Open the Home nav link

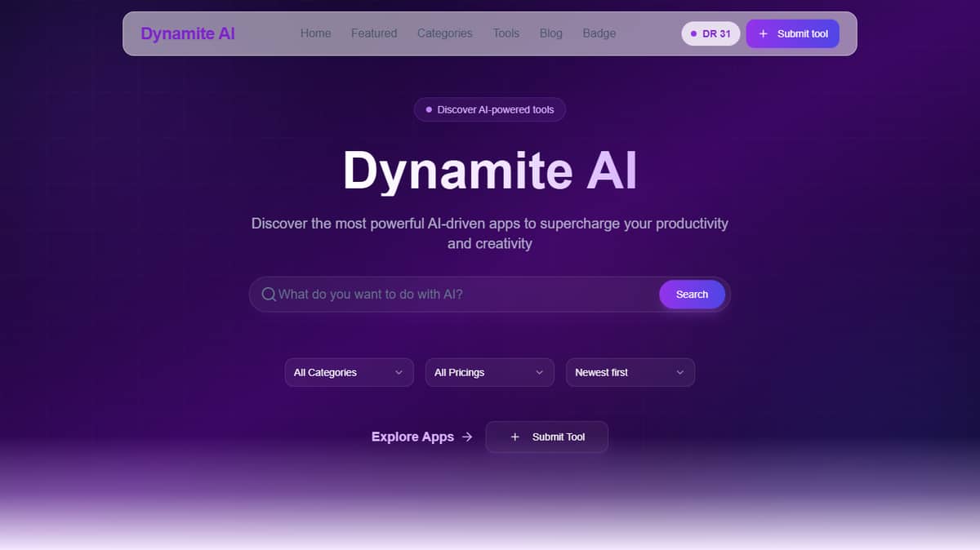click(315, 33)
